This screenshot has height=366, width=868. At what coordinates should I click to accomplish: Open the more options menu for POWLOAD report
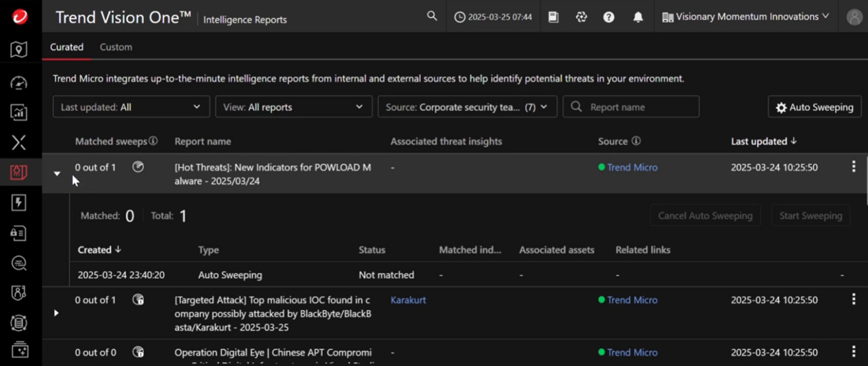pyautogui.click(x=853, y=166)
